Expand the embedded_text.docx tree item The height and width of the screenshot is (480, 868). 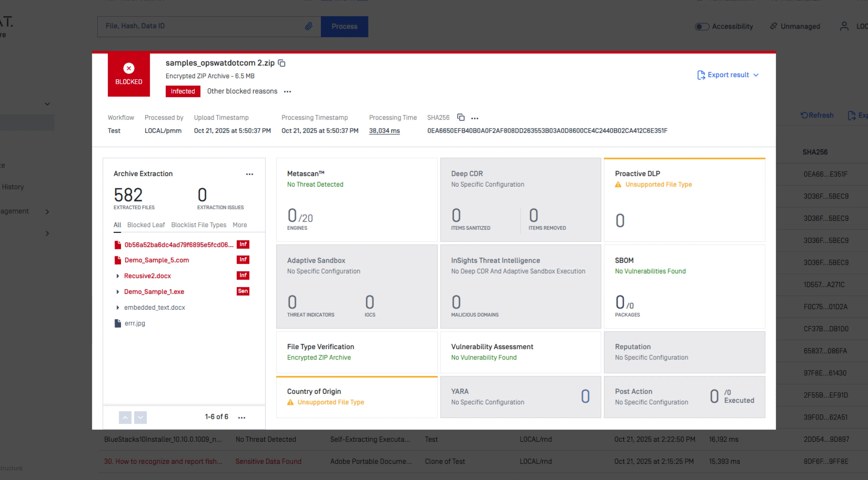[118, 307]
